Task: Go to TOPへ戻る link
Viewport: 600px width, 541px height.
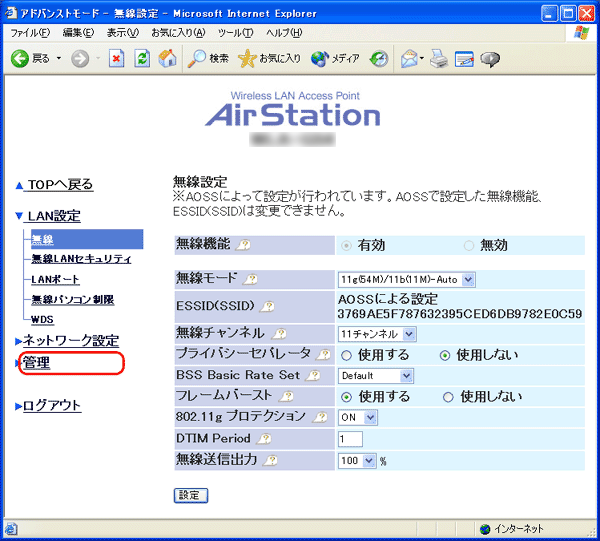Action: [x=60, y=185]
